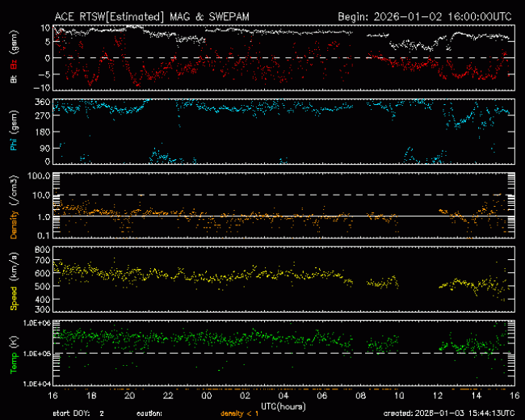Click the 500 tick on the Speed axis

(43, 286)
